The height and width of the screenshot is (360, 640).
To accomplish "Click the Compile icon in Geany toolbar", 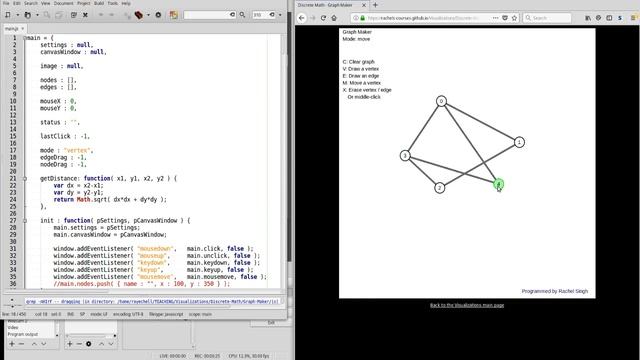I will (x=128, y=15).
